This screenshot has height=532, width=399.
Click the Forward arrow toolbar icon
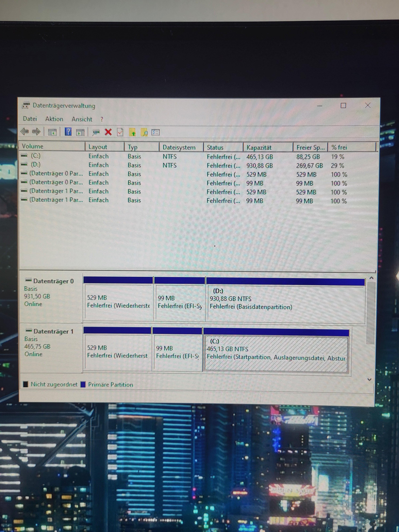(36, 132)
